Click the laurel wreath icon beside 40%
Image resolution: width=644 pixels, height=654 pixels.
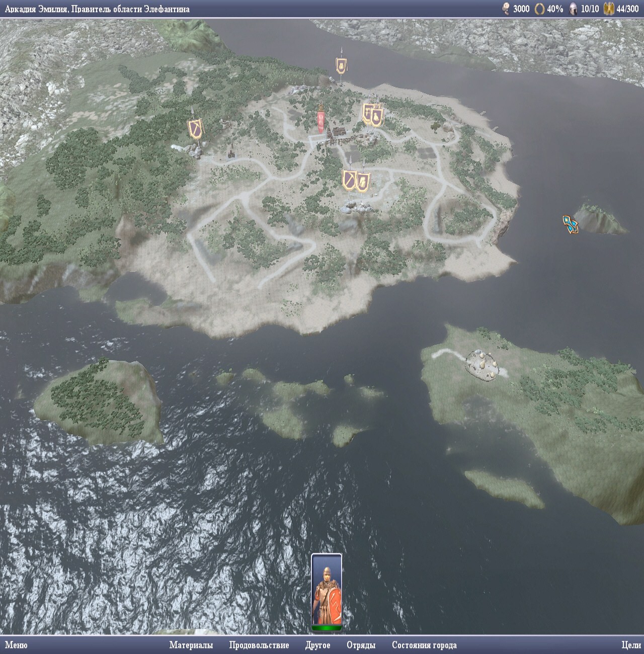pyautogui.click(x=539, y=9)
